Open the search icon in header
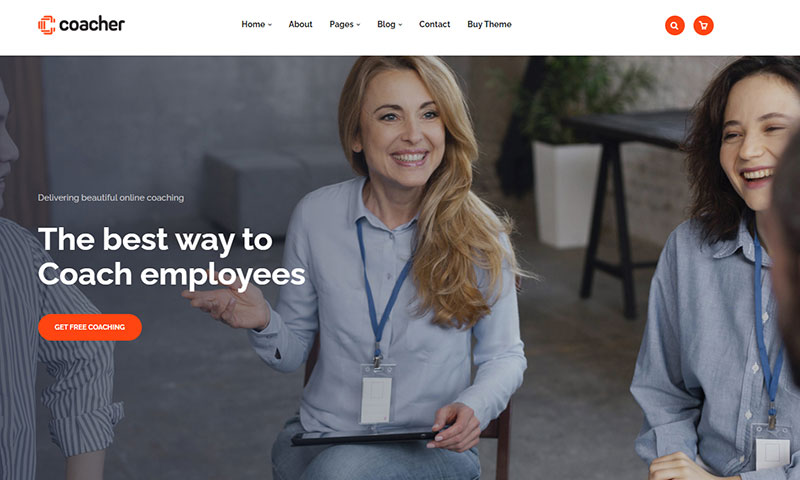The height and width of the screenshot is (480, 800). point(674,25)
